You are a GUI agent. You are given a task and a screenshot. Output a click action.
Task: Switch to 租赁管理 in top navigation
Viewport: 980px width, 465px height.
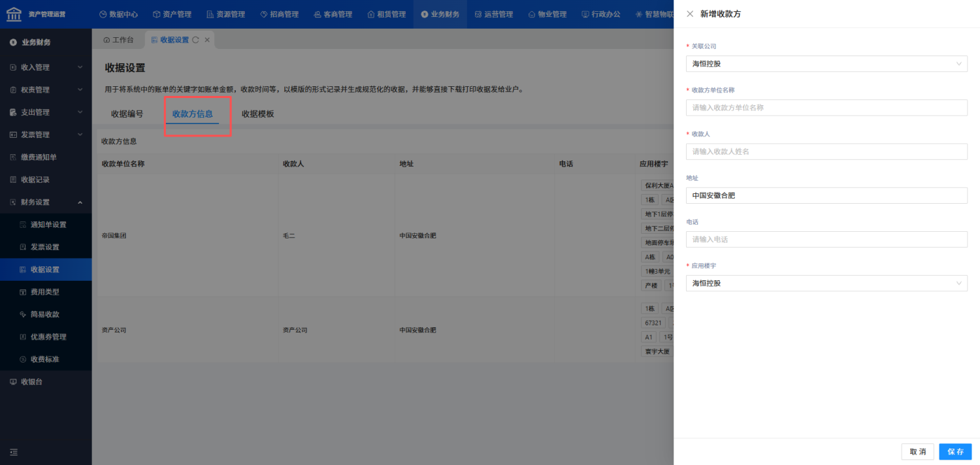386,14
